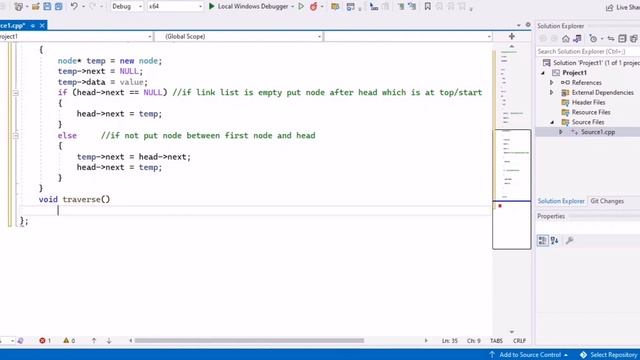Close the Source1.cpp tab

pyautogui.click(x=42, y=25)
